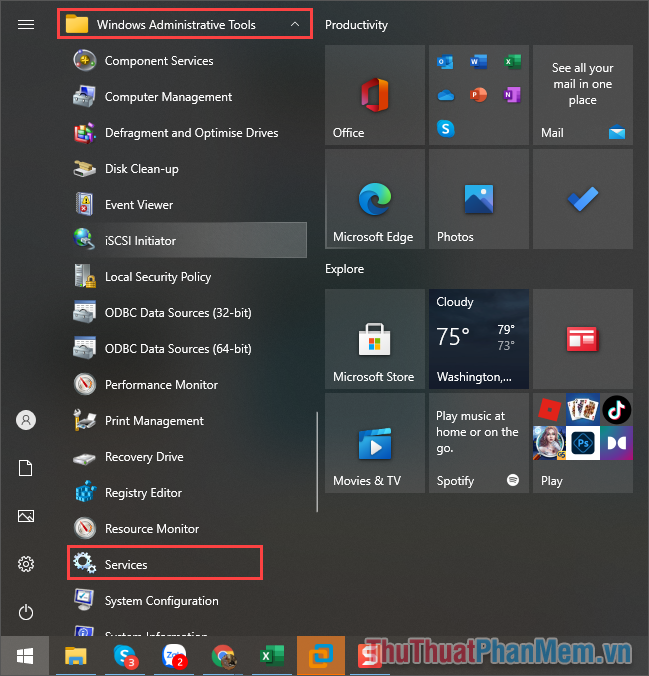Open Settings gear in the sidebar
The width and height of the screenshot is (649, 676).
26,564
